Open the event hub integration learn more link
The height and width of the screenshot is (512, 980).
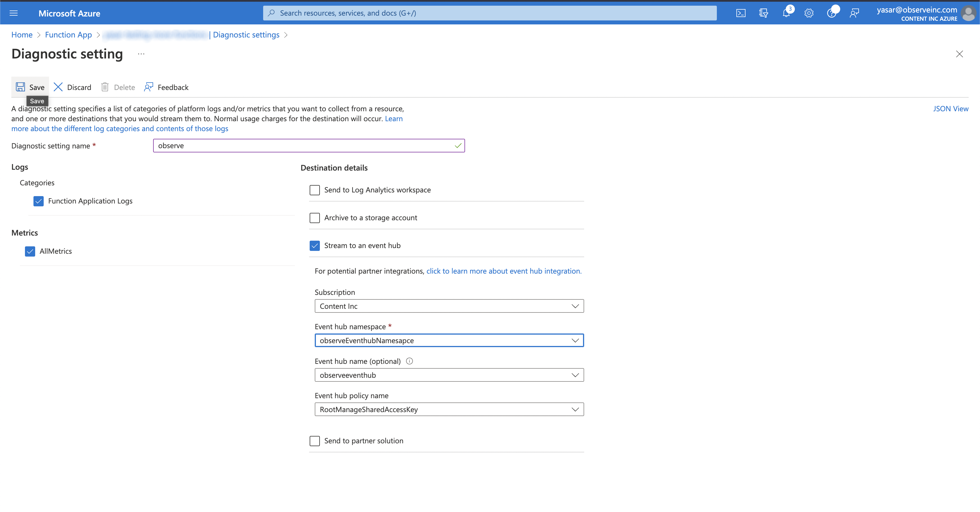(x=504, y=271)
